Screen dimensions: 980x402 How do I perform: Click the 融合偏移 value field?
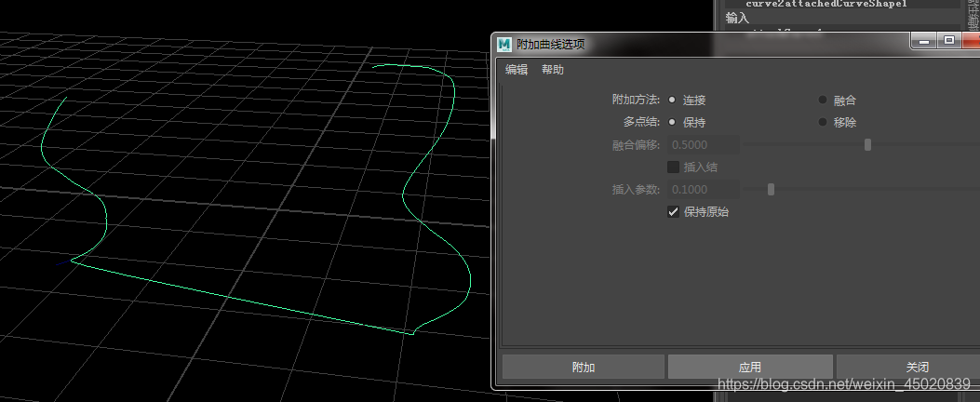[704, 145]
